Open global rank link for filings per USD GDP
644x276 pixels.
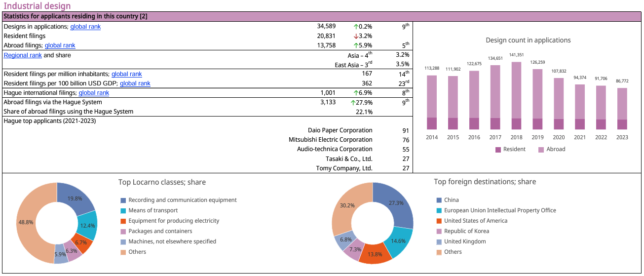(x=135, y=83)
